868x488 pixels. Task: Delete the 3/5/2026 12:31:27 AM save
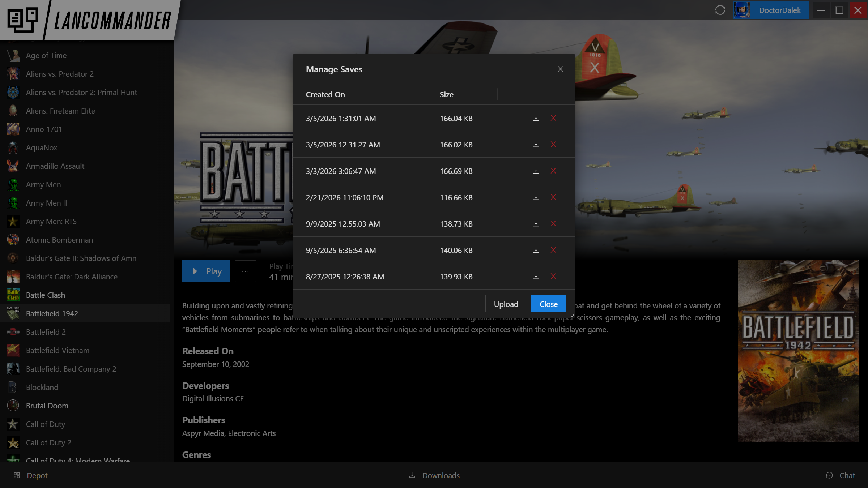(x=553, y=145)
